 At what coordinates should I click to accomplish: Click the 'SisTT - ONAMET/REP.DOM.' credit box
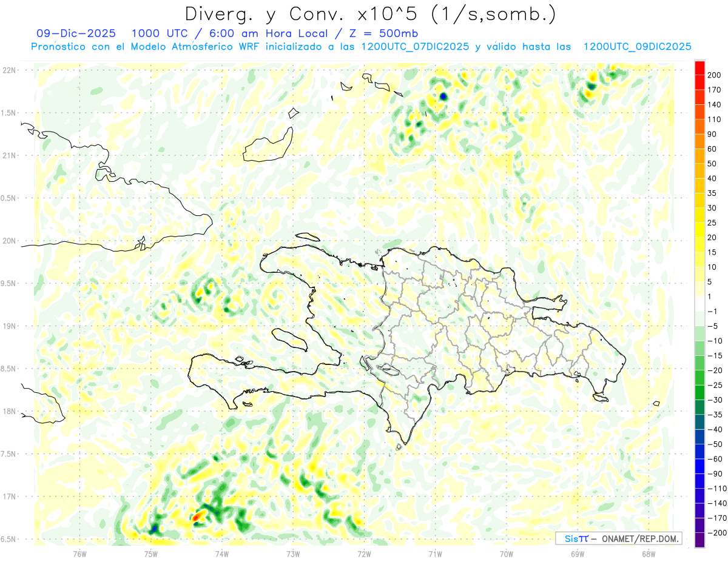pyautogui.click(x=618, y=538)
